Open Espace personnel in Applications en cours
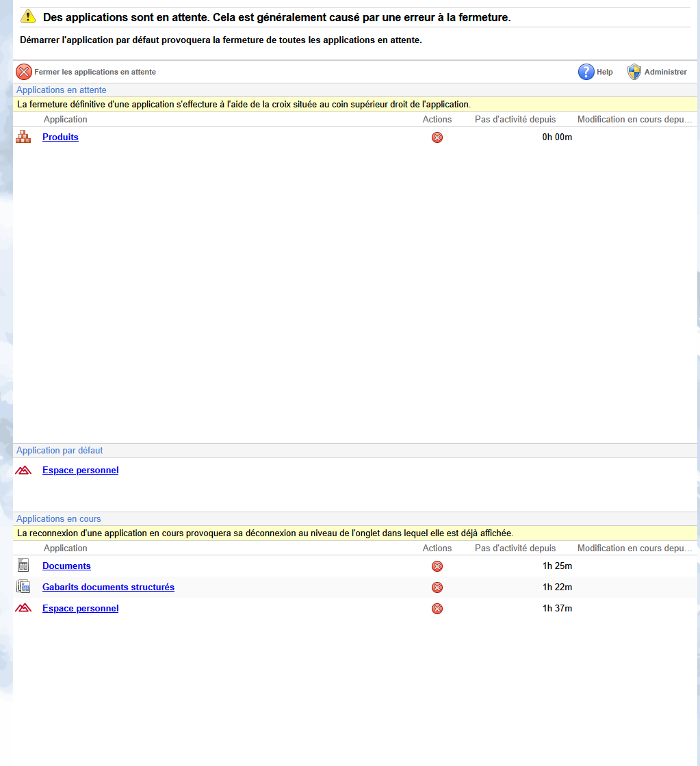The image size is (700, 766). pyautogui.click(x=80, y=609)
